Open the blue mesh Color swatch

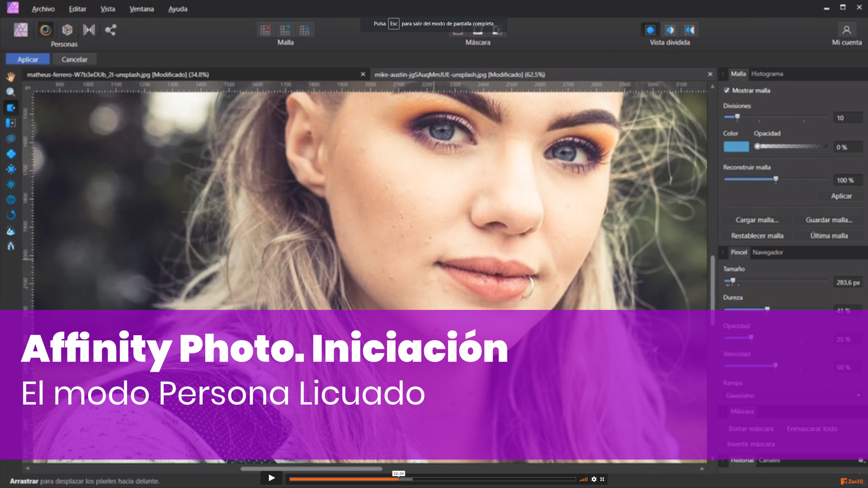click(x=736, y=147)
